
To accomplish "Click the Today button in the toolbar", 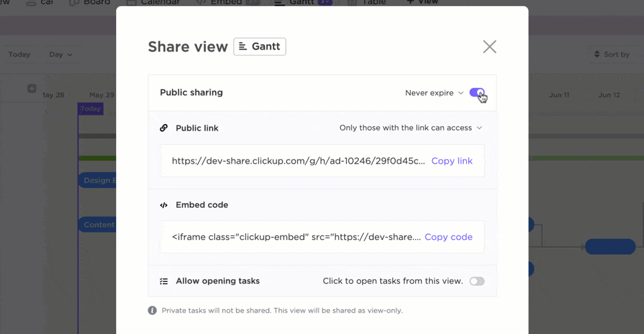I will (19, 54).
